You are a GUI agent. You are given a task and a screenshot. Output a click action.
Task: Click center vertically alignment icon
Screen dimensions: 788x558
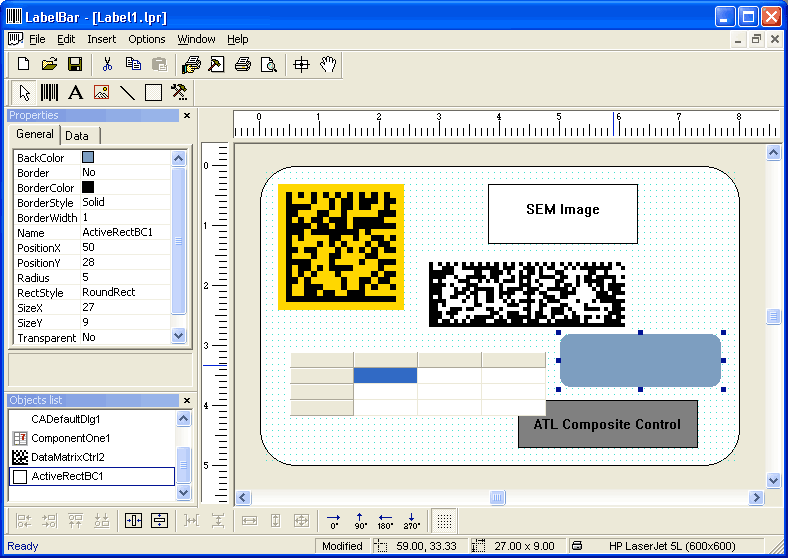(159, 521)
